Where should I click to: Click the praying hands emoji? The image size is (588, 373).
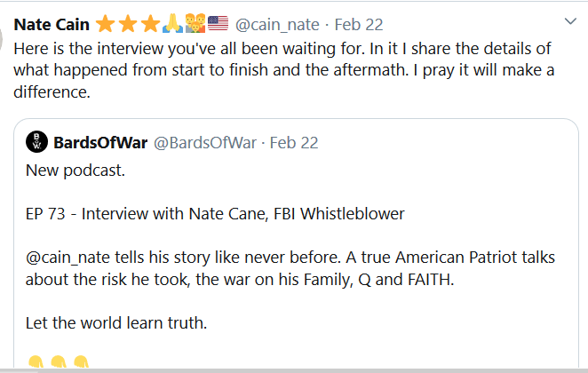(x=172, y=24)
